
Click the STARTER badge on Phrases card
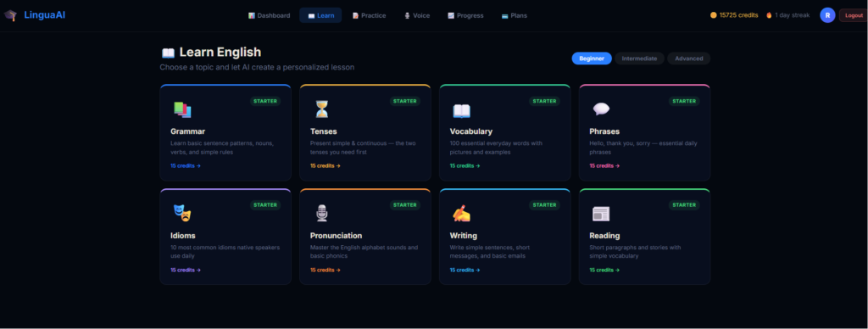point(684,102)
